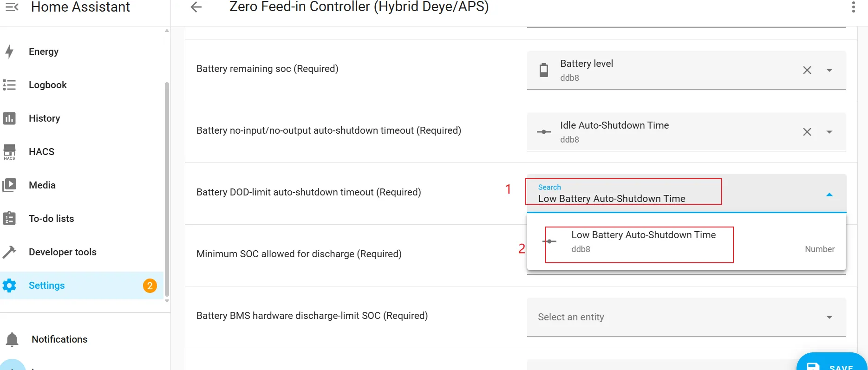
Task: Click the number icon of Low Battery result
Action: pos(549,241)
